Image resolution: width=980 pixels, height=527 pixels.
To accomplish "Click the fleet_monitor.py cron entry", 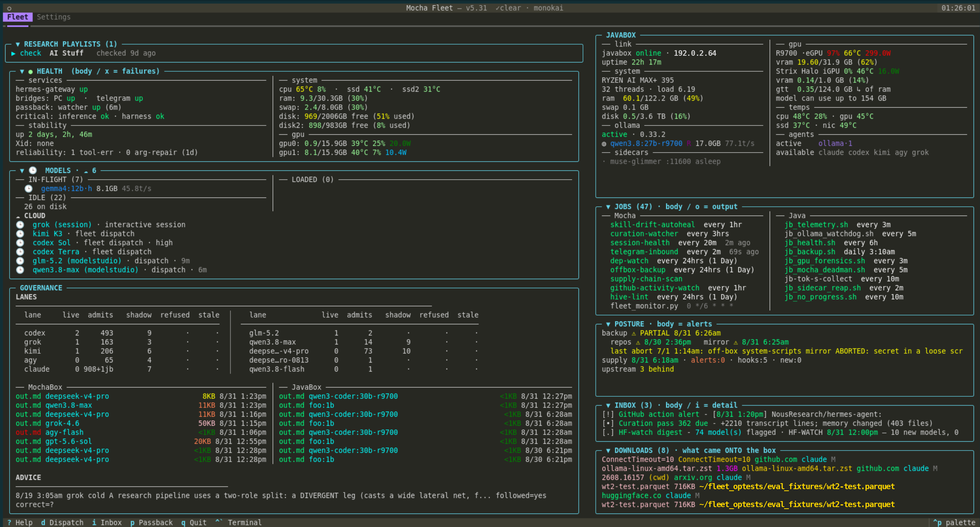I will click(672, 306).
